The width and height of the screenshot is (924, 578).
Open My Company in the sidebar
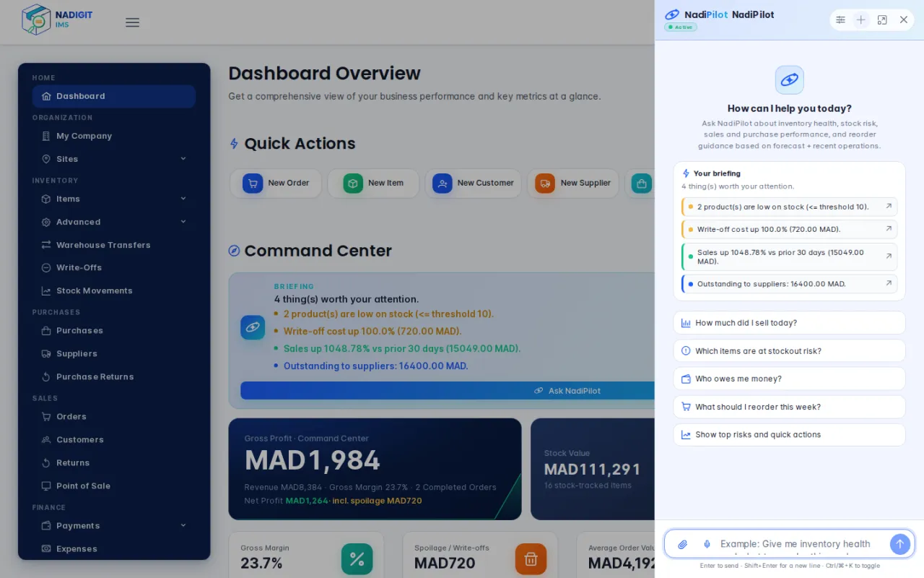click(x=114, y=136)
